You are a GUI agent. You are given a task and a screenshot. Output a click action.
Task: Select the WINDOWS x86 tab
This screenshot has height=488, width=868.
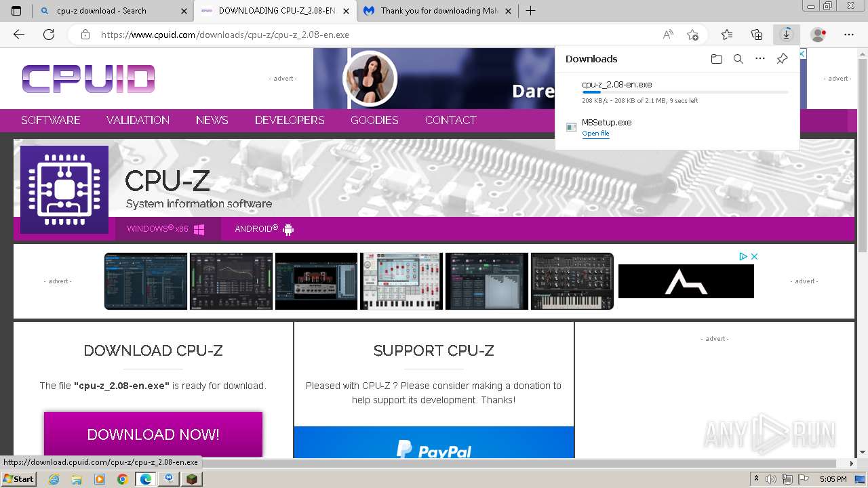click(x=167, y=229)
